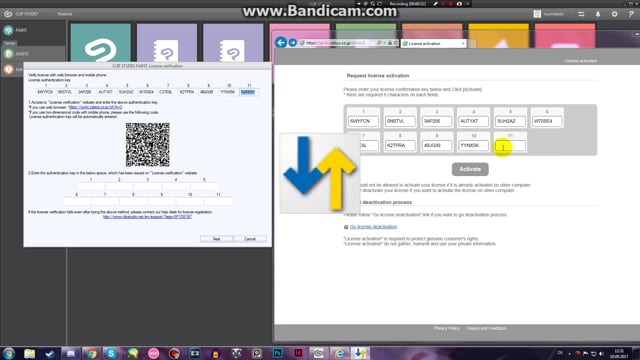Click the pink round taskbar icon
The width and height of the screenshot is (640, 360).
(x=153, y=353)
